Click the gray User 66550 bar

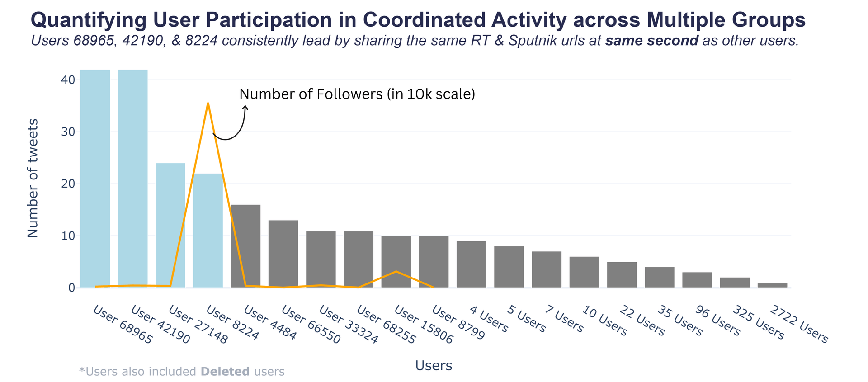coord(283,254)
